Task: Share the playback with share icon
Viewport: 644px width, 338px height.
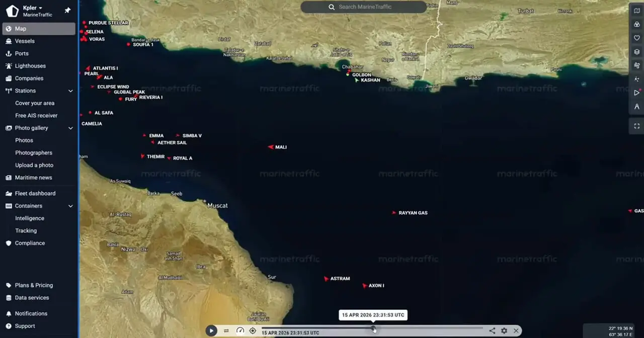Action: tap(492, 331)
